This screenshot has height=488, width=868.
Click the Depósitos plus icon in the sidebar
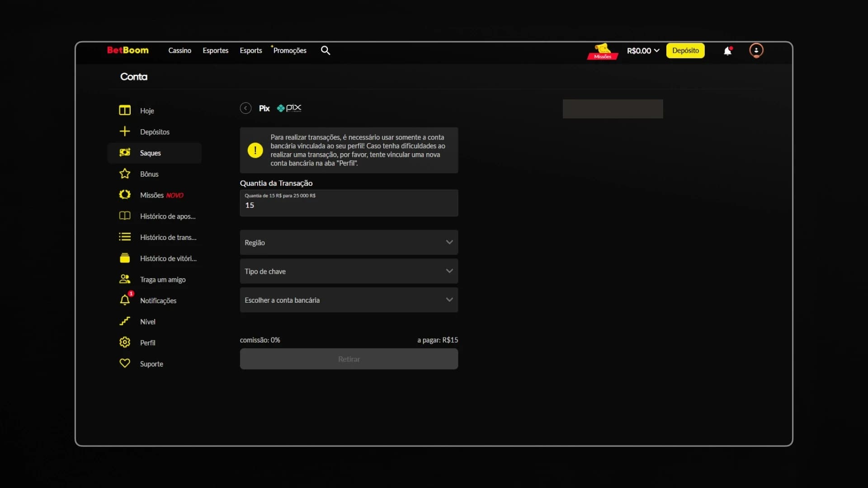pyautogui.click(x=125, y=131)
